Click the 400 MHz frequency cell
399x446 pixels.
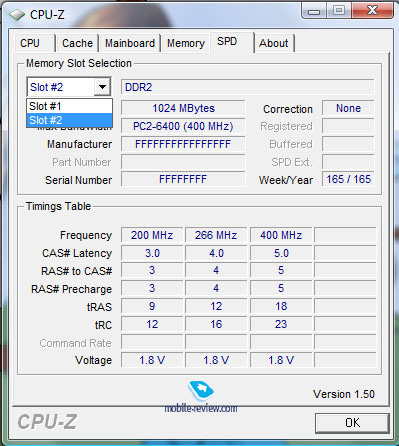[x=281, y=235]
